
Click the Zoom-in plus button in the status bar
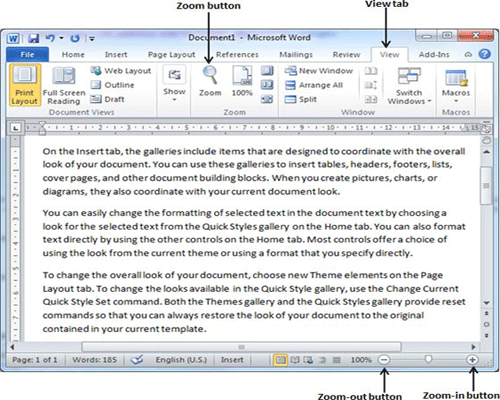[x=472, y=360]
